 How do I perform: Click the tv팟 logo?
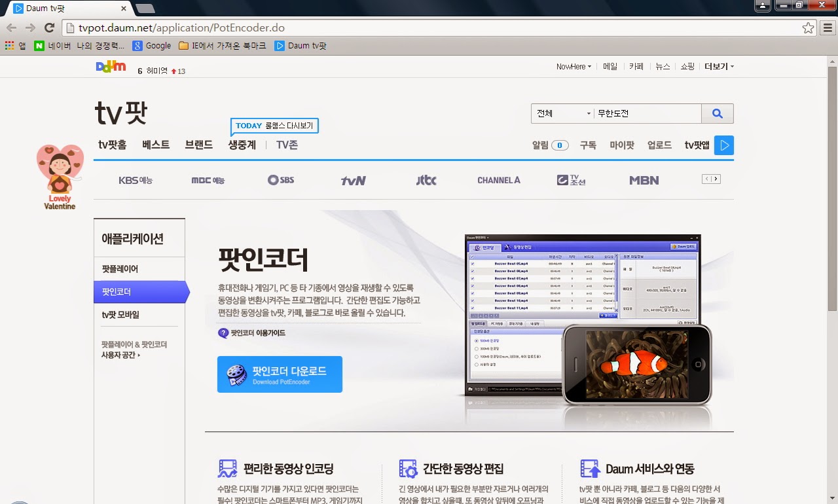tap(121, 113)
